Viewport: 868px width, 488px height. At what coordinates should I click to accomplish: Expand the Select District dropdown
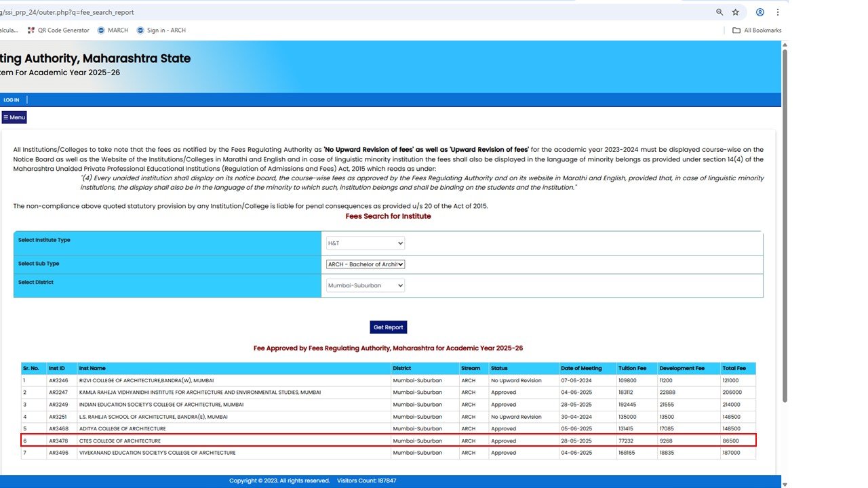pos(366,286)
